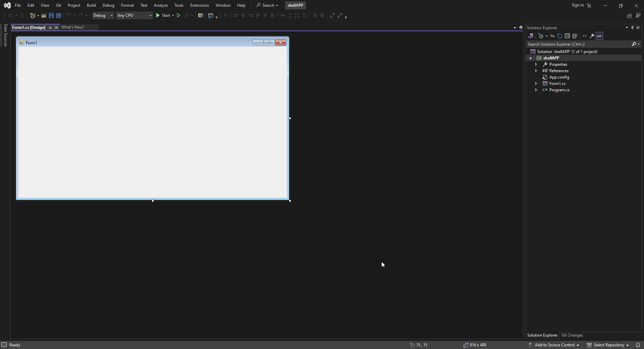
Task: Click Select Repository in status bar
Action: tap(608, 345)
